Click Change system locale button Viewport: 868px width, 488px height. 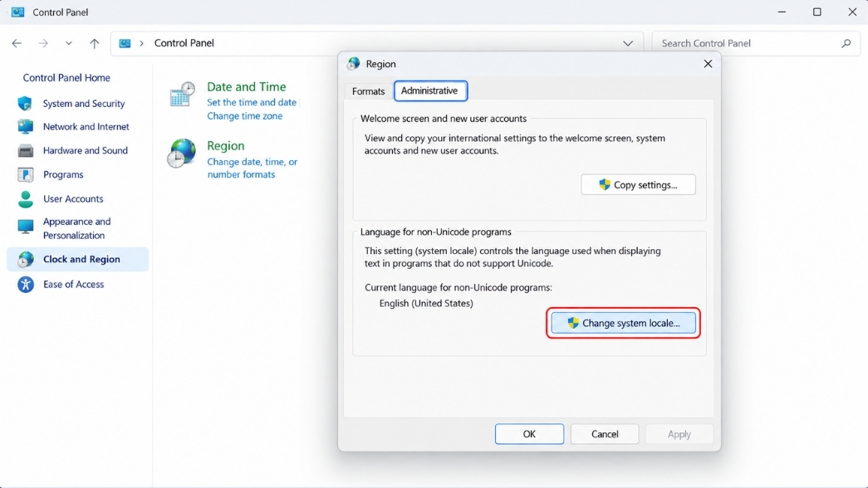click(623, 323)
